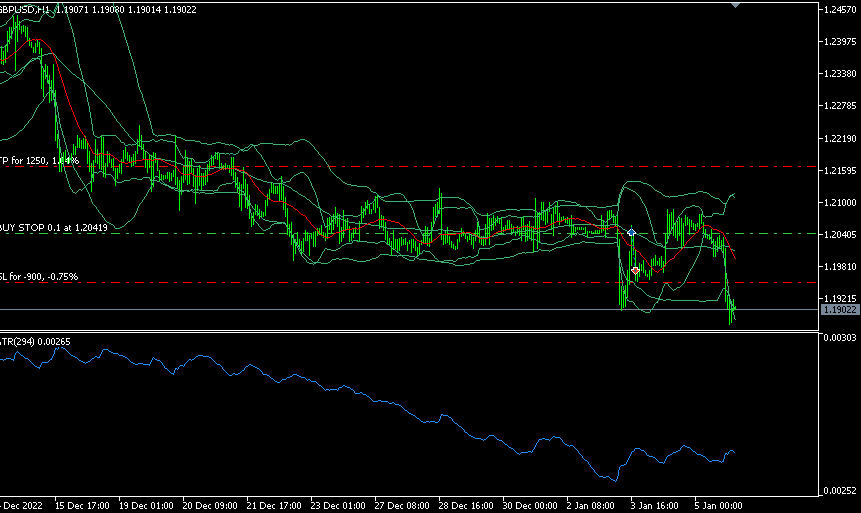Viewport: 861px width, 513px height.
Task: Click the 23 Dec 01:00 time label
Action: [x=336, y=505]
